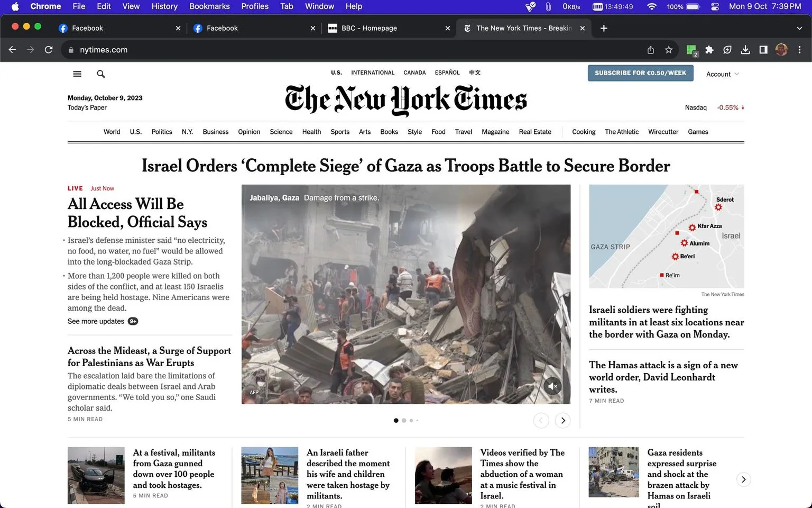
Task: Switch to the BBC - Homepage tab
Action: [x=389, y=28]
